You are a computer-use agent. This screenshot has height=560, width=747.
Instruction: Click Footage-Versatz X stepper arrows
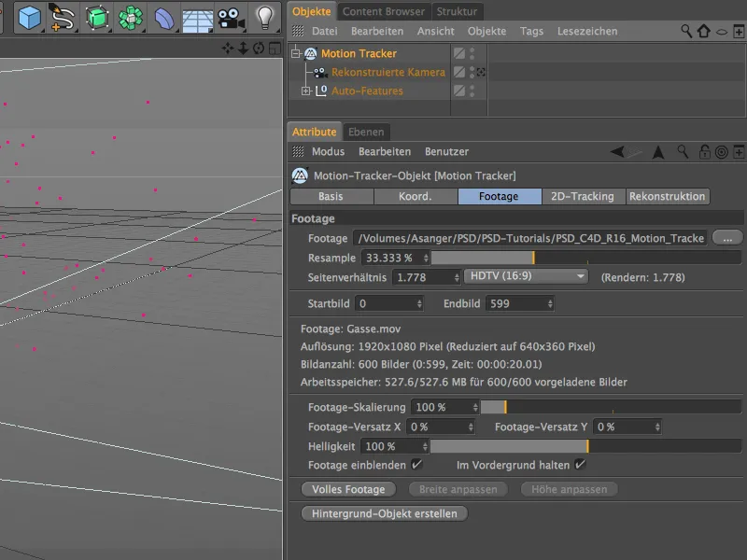point(471,427)
